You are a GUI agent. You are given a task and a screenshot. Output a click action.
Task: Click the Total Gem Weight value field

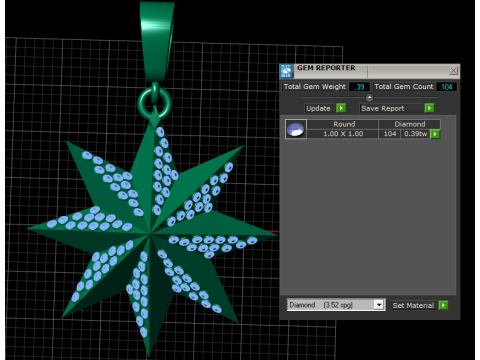[x=359, y=87]
